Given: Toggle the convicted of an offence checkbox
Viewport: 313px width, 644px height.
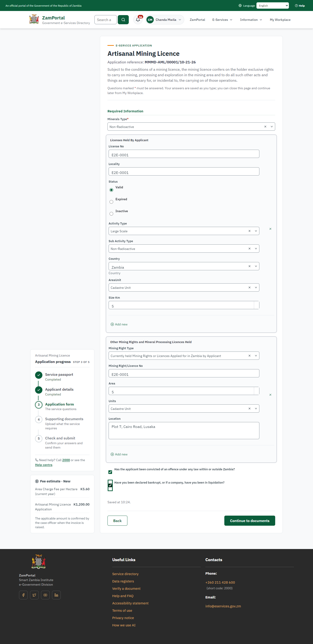Looking at the screenshot, I should pos(110,472).
